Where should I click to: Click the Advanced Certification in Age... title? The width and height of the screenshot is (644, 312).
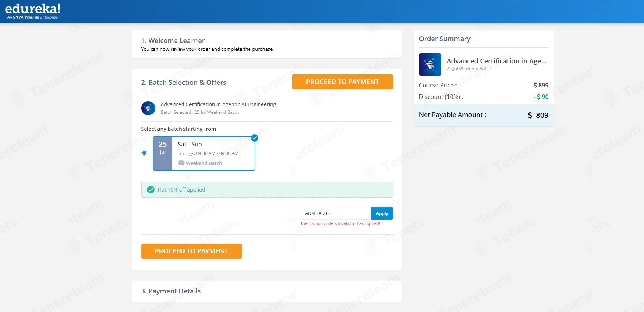click(497, 61)
